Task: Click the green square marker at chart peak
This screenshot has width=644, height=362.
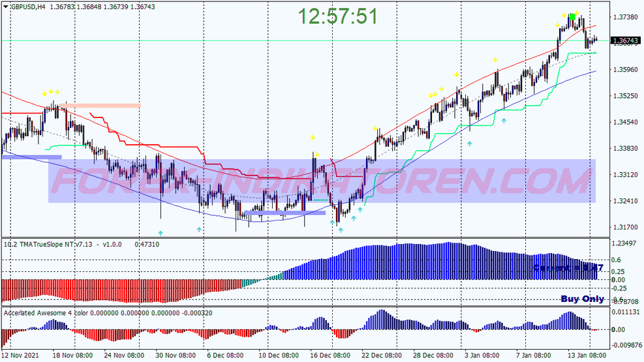Action: [572, 16]
